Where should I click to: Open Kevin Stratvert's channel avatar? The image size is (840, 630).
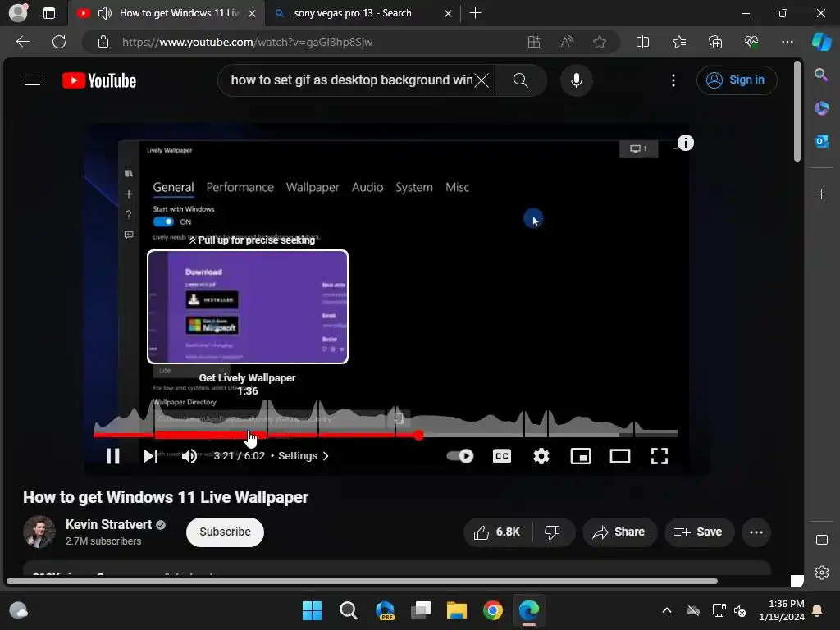coord(39,532)
